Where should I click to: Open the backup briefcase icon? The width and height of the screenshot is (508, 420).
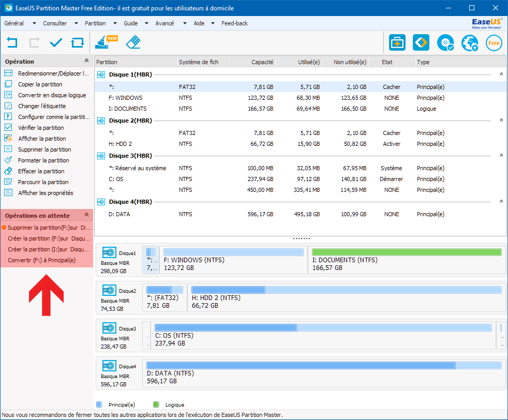[x=397, y=42]
